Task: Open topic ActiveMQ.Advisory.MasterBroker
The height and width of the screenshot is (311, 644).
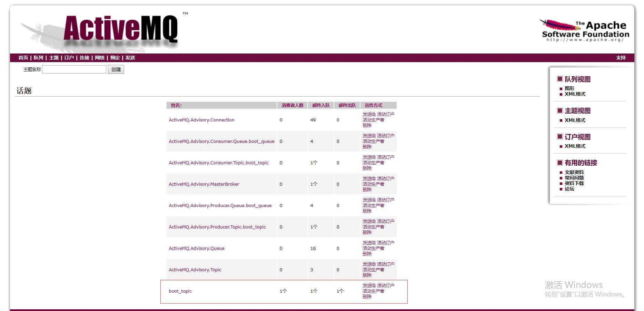Action: coord(204,184)
